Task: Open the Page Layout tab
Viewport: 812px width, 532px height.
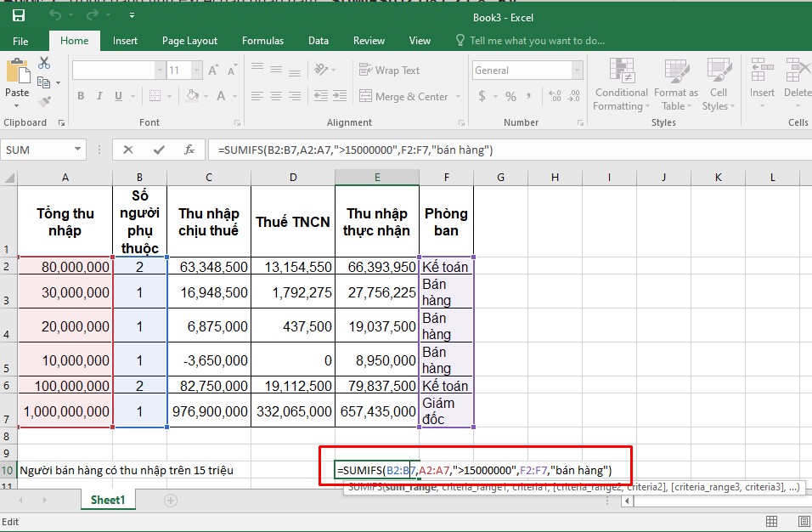Action: [x=189, y=41]
